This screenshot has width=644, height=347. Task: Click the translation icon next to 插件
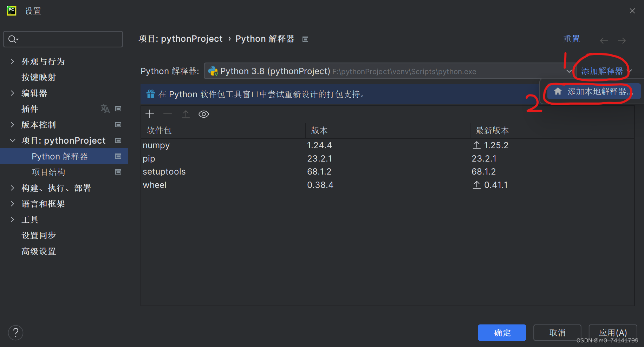tap(105, 109)
